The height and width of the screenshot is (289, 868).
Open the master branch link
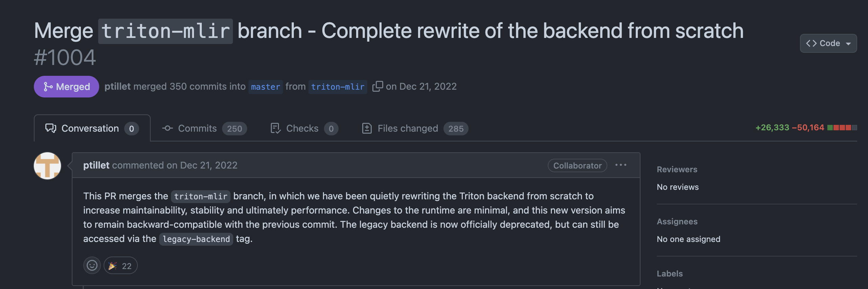point(265,87)
